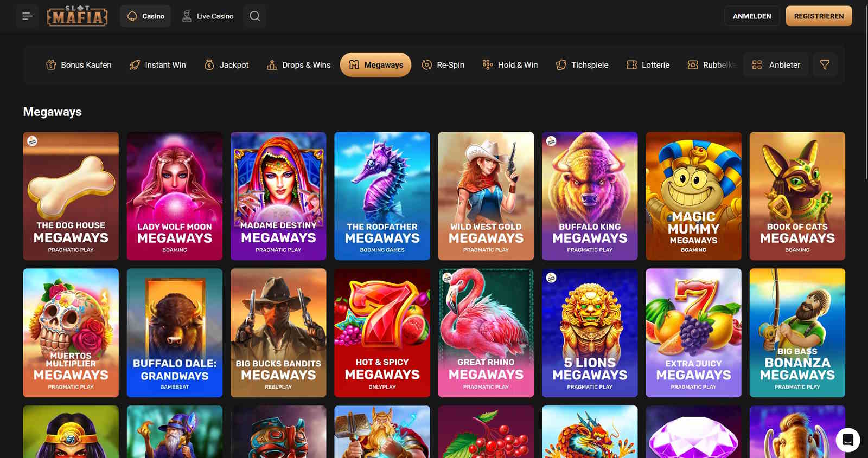This screenshot has width=868, height=458.
Task: Switch to the Casino tab
Action: click(145, 16)
